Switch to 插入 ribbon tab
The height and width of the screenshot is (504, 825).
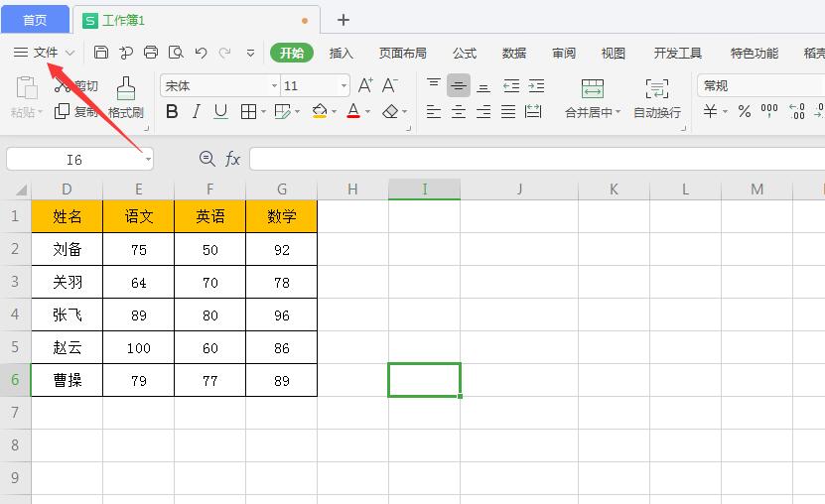341,54
